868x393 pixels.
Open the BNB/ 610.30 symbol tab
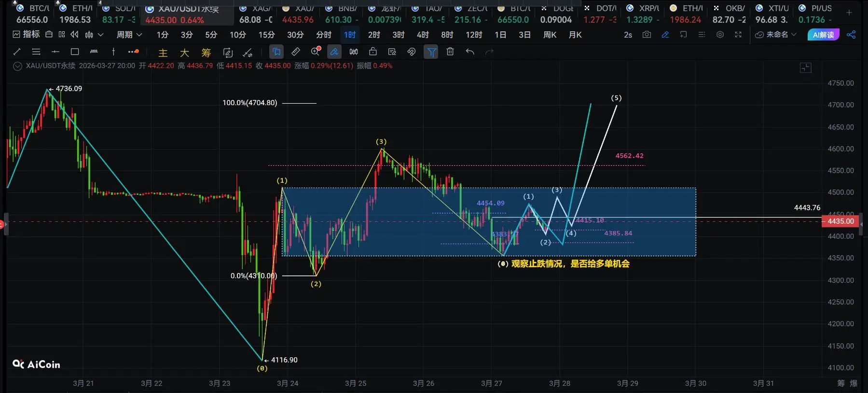342,14
